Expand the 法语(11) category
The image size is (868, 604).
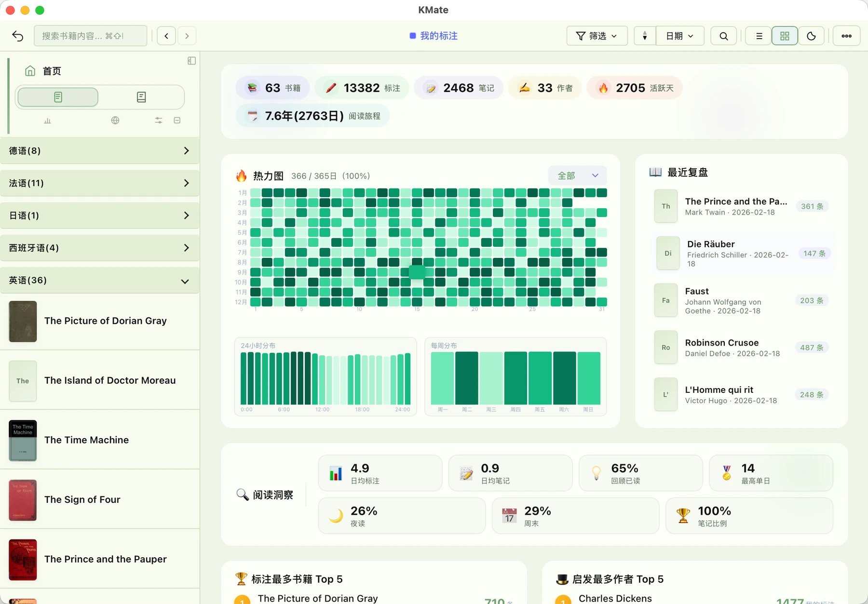[x=100, y=183]
